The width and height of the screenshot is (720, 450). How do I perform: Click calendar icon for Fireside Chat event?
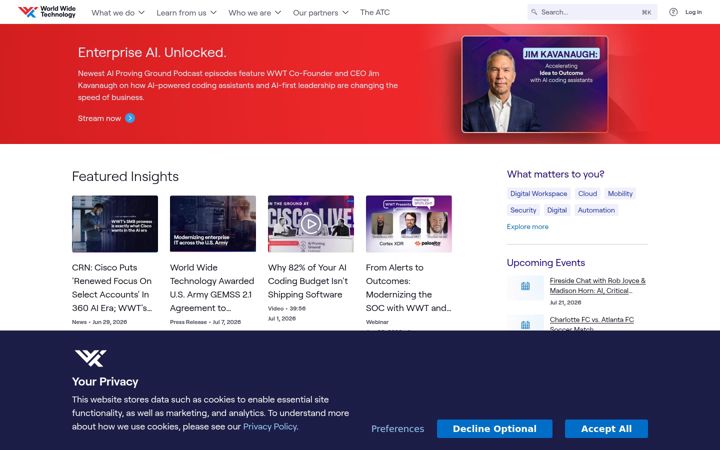[525, 287]
